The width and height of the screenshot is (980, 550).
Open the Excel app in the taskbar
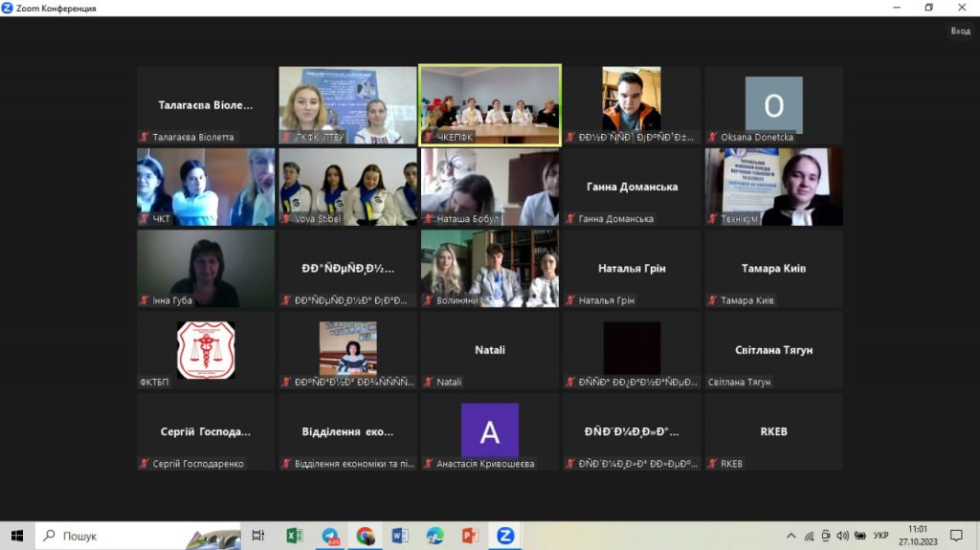pos(295,536)
